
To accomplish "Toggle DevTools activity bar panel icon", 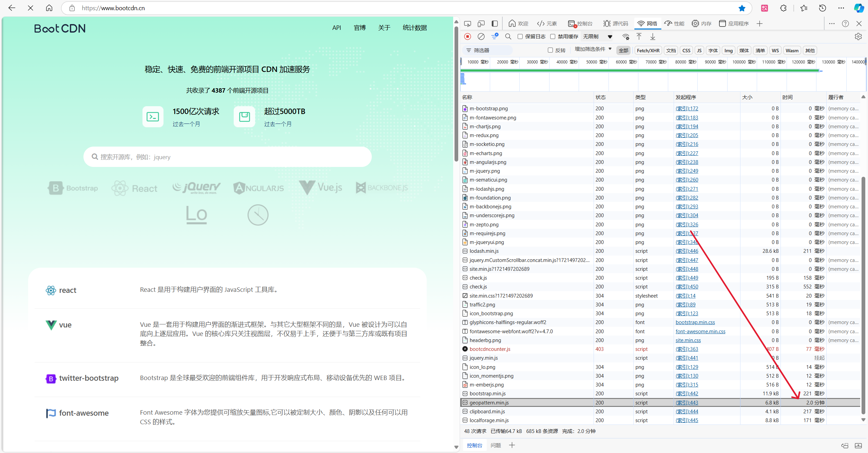I will (495, 23).
